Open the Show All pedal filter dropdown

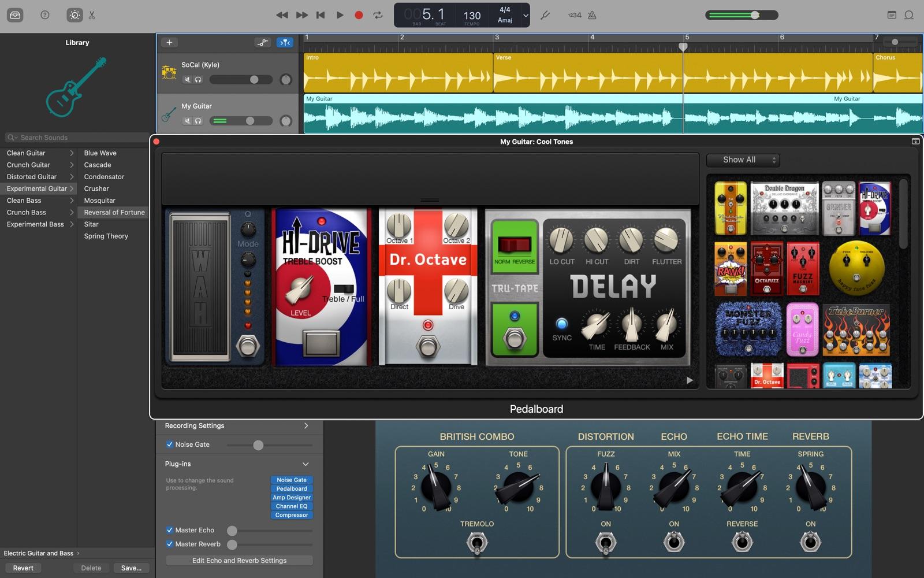point(743,160)
